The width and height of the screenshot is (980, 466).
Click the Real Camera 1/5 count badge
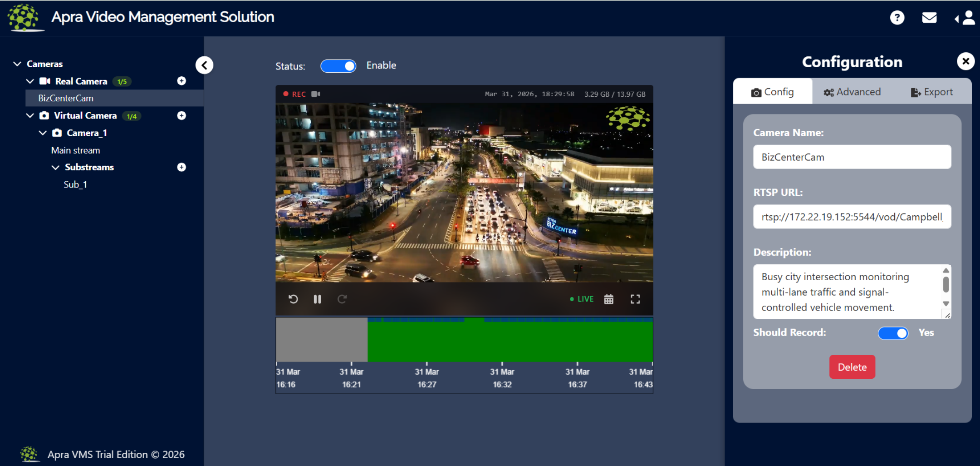coord(122,82)
